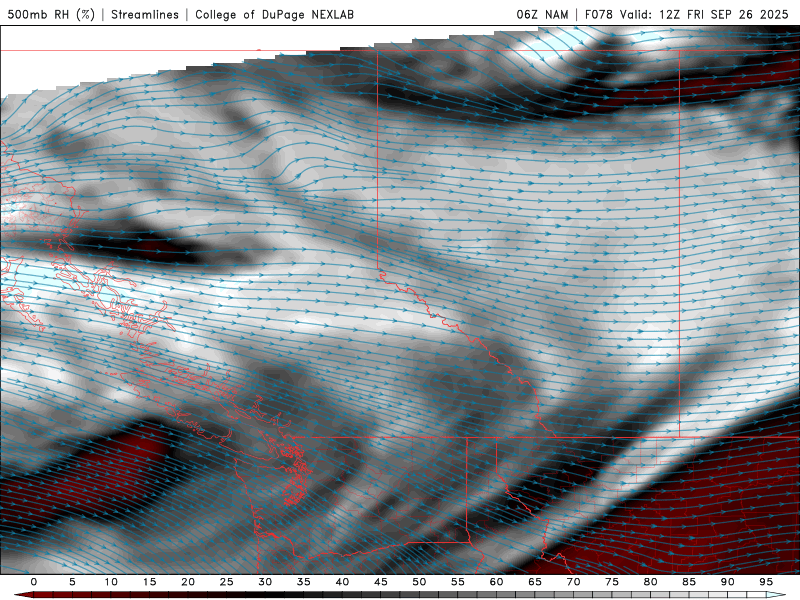Select the '40' value on the color scale

[342, 582]
